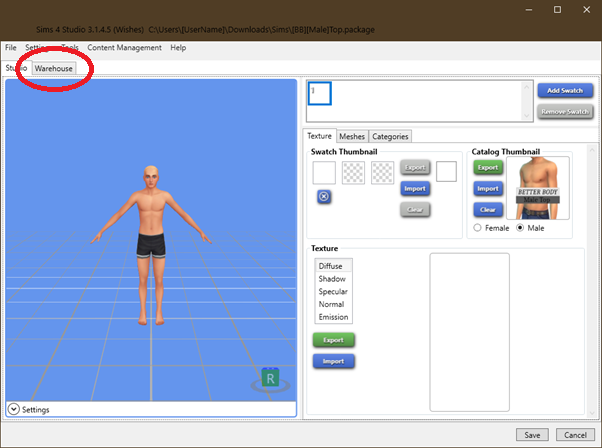Click the Texture panel scrollbar down arrow
Image resolution: width=602 pixels, height=448 pixels.
592,413
